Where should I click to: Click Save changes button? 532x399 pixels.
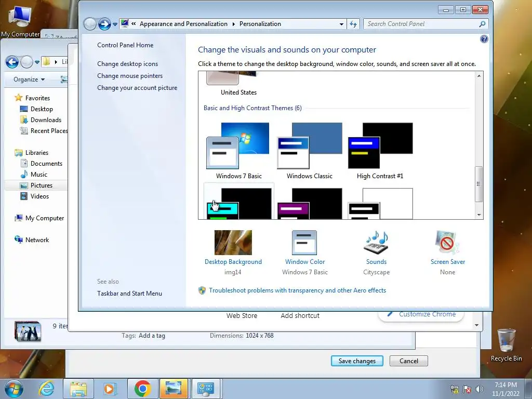357,361
